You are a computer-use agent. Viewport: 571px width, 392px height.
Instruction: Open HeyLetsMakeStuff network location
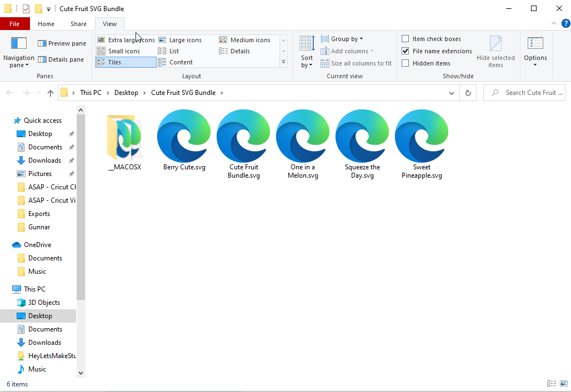(x=52, y=356)
